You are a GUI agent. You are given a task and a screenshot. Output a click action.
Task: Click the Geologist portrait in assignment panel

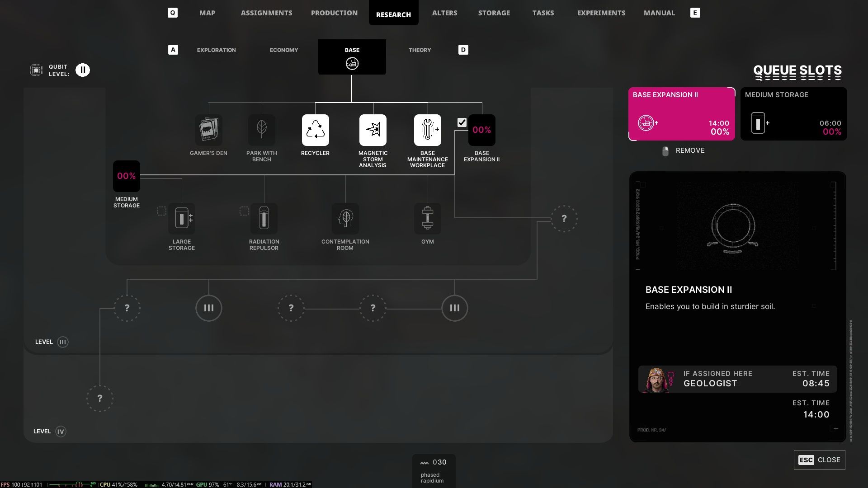pos(657,379)
